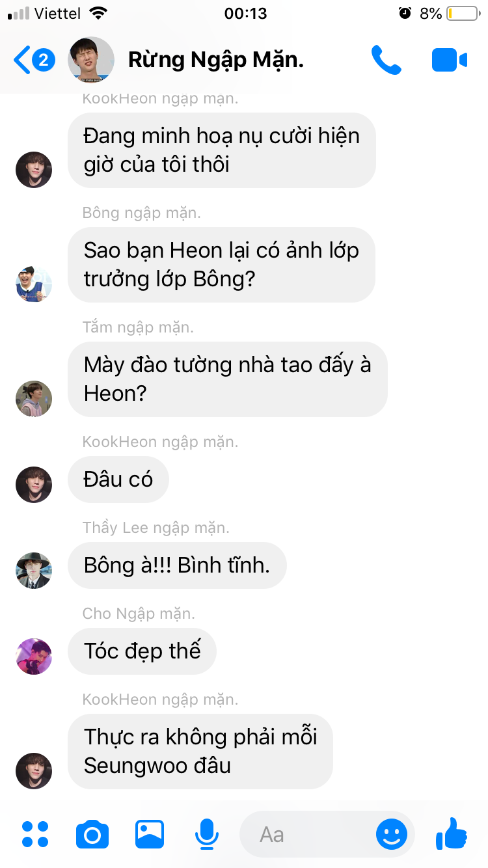This screenshot has height=868, width=488.
Task: Go back using the blue back arrow
Action: 21,61
